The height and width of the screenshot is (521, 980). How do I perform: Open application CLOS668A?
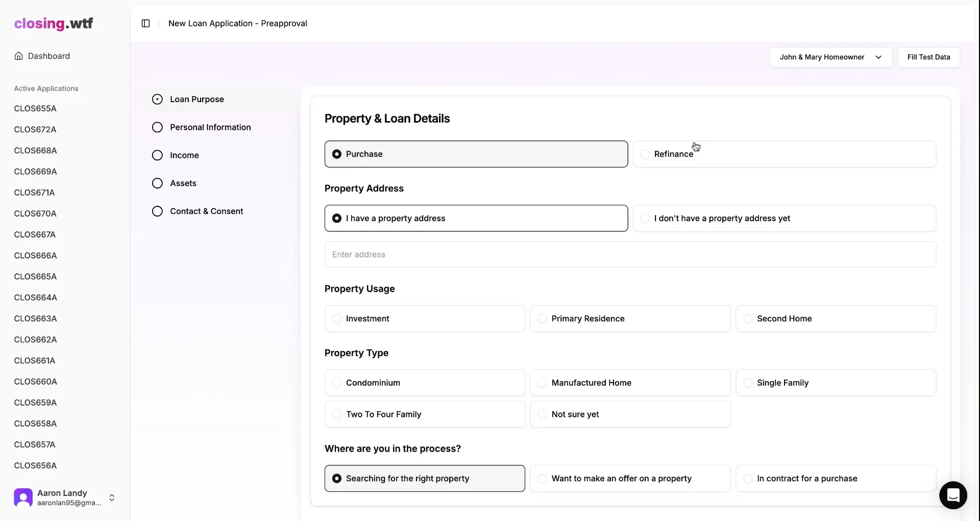point(35,150)
